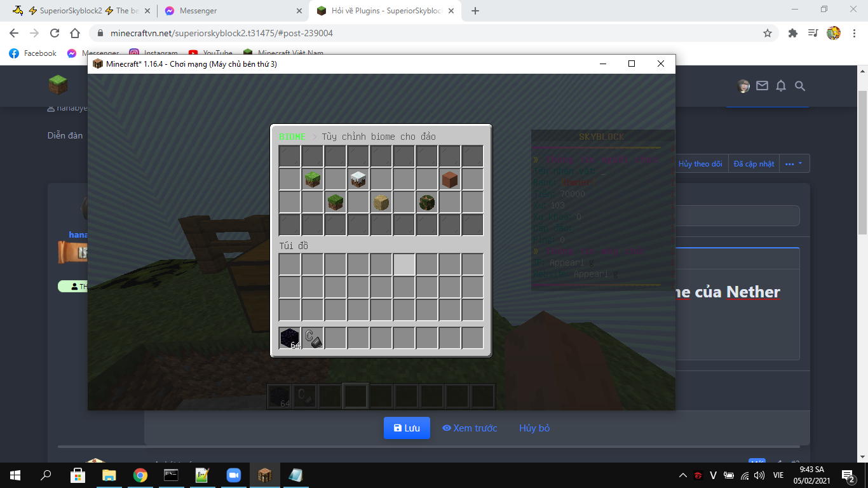The width and height of the screenshot is (868, 488).
Task: Open the taskbar clock and date
Action: pos(811,475)
